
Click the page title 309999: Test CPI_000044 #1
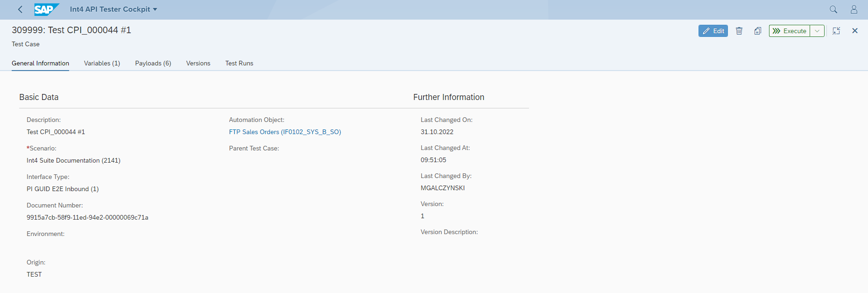click(71, 30)
